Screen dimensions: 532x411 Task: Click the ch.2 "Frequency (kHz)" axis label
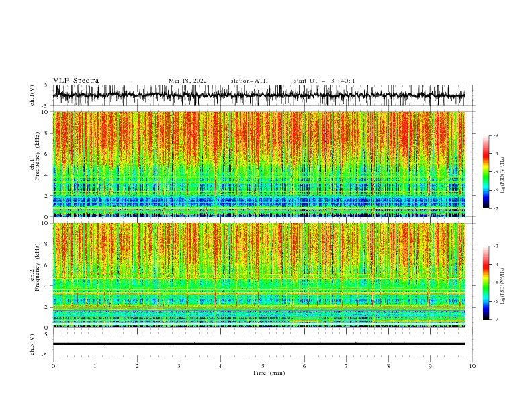pos(38,267)
